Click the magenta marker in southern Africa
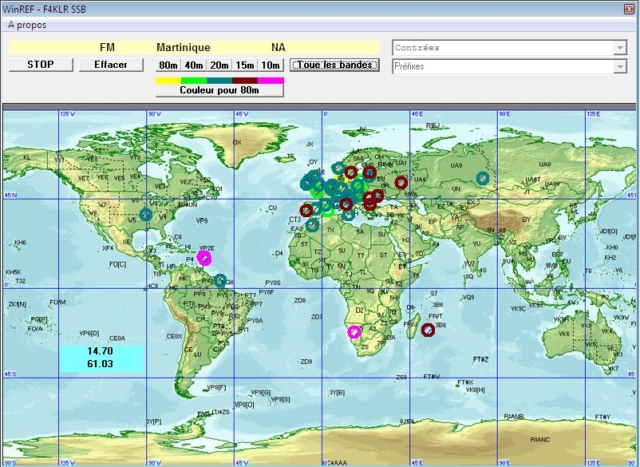Viewport: 640px width, 467px height. click(353, 332)
